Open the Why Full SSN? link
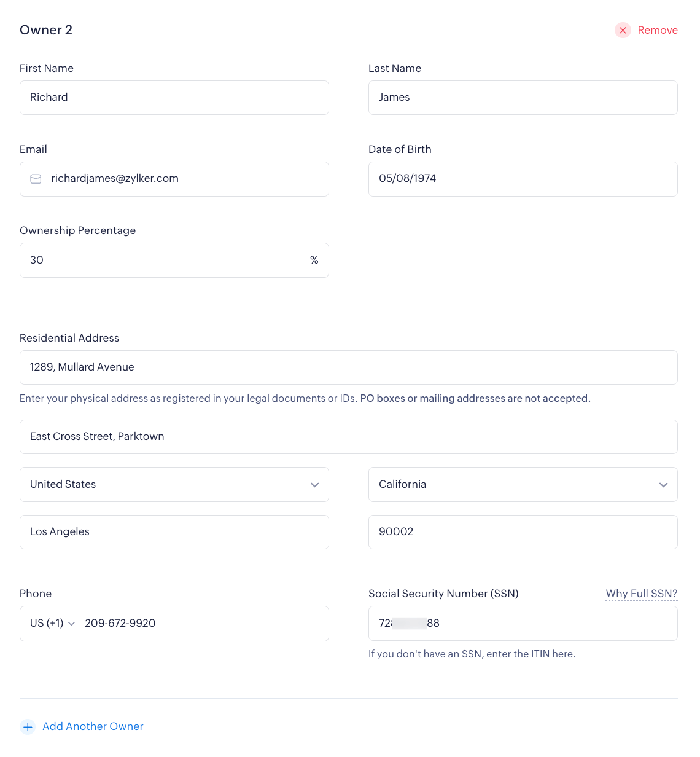Image resolution: width=700 pixels, height=757 pixels. pos(641,594)
